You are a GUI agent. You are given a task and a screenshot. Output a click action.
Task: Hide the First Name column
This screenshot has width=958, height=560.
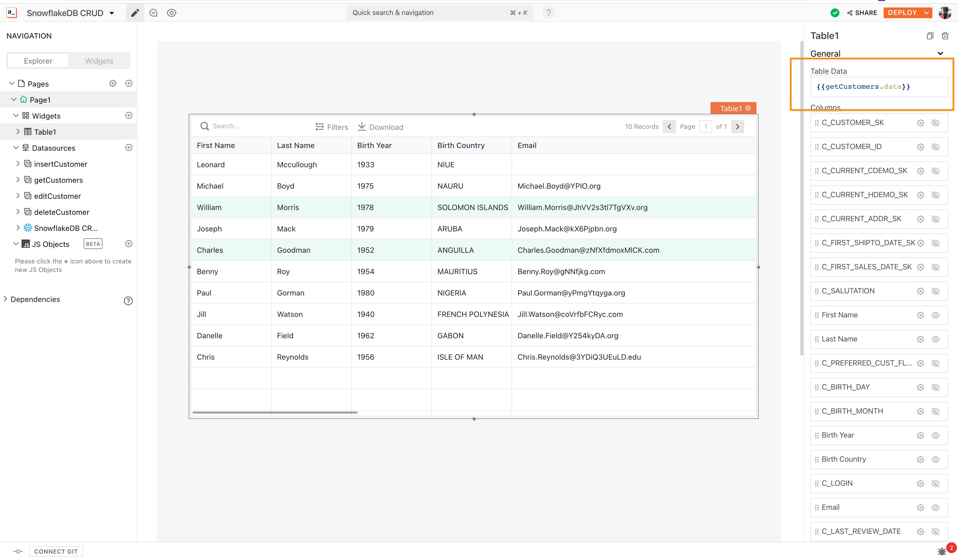pyautogui.click(x=936, y=315)
